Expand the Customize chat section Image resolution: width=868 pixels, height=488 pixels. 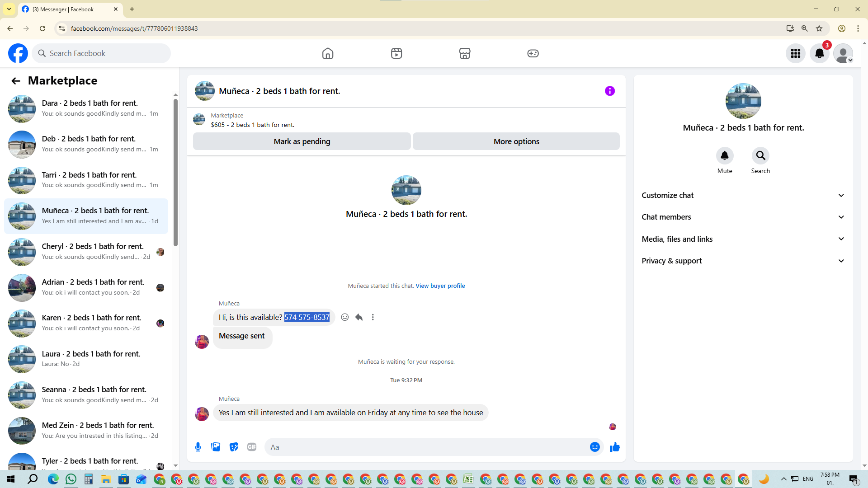click(743, 195)
